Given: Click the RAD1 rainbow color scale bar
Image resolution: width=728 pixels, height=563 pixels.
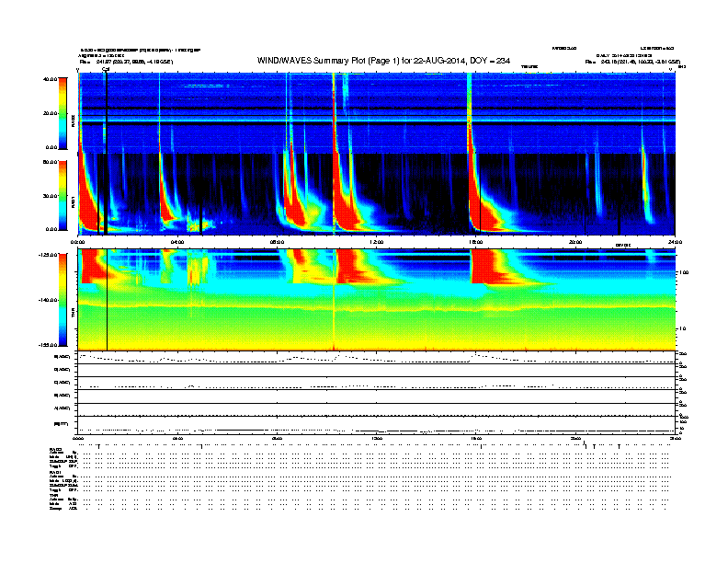Looking at the screenshot, I should click(63, 195).
